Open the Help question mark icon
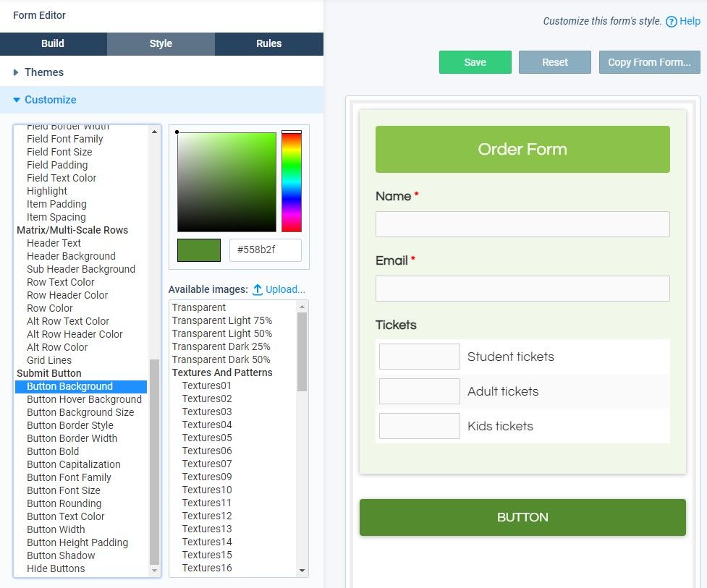This screenshot has height=588, width=707. 671,21
